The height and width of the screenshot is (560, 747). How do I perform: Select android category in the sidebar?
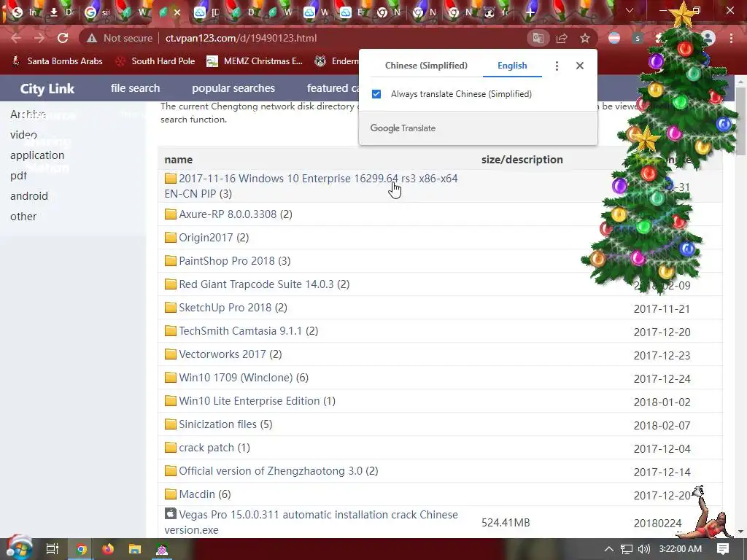29,196
